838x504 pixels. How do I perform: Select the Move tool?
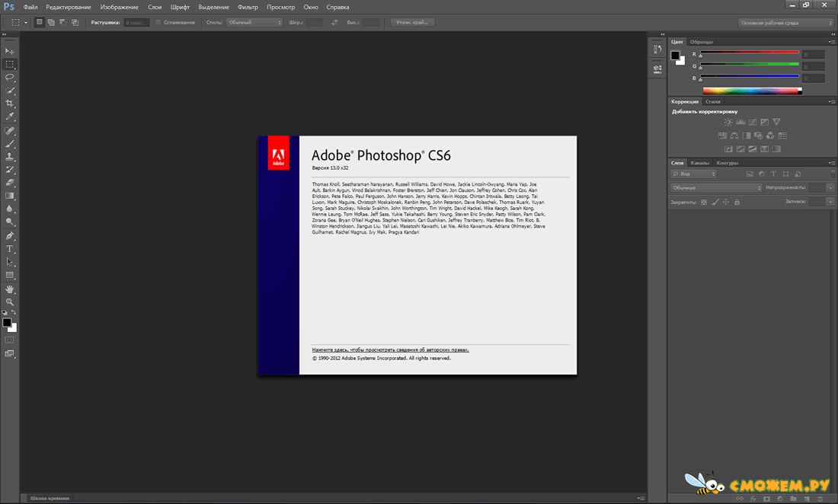click(10, 51)
